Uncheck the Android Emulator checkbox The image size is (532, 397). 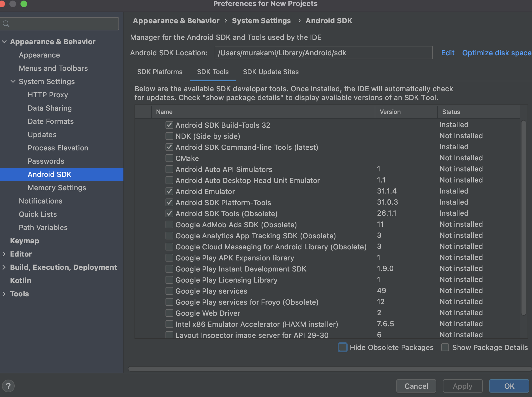(169, 191)
